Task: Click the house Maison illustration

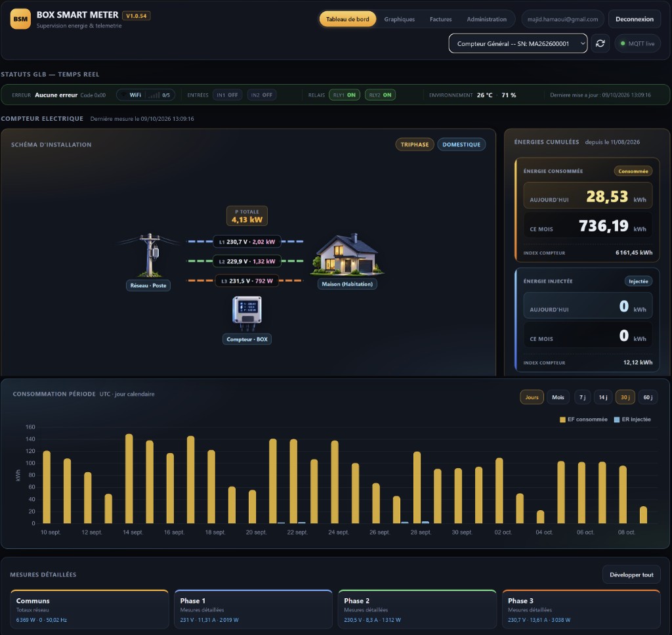Action: 347,254
